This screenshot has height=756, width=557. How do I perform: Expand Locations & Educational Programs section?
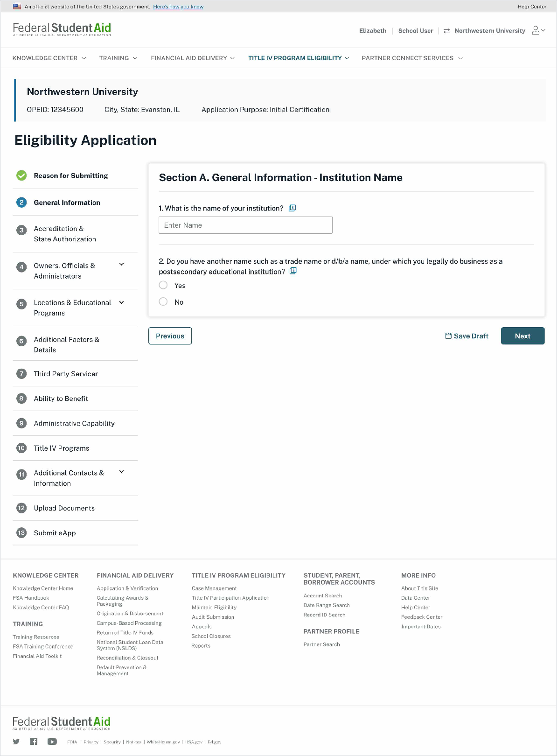click(x=122, y=302)
